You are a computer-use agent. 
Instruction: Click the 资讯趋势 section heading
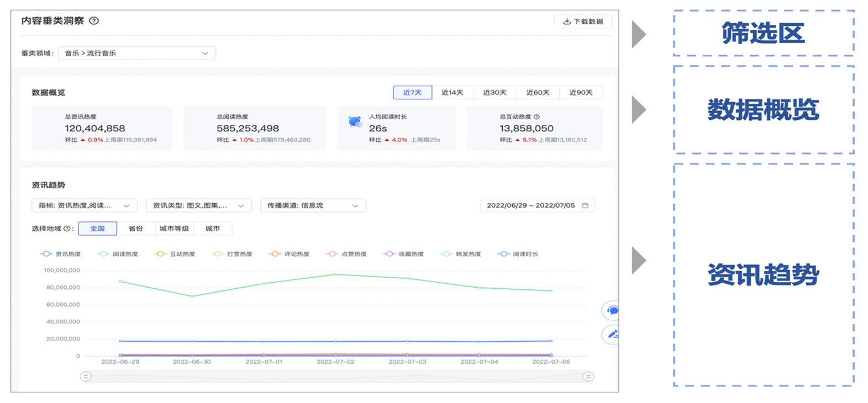pyautogui.click(x=49, y=185)
